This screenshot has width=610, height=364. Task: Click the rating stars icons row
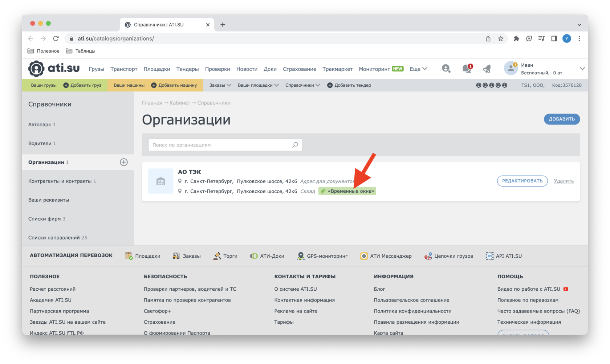(492, 85)
